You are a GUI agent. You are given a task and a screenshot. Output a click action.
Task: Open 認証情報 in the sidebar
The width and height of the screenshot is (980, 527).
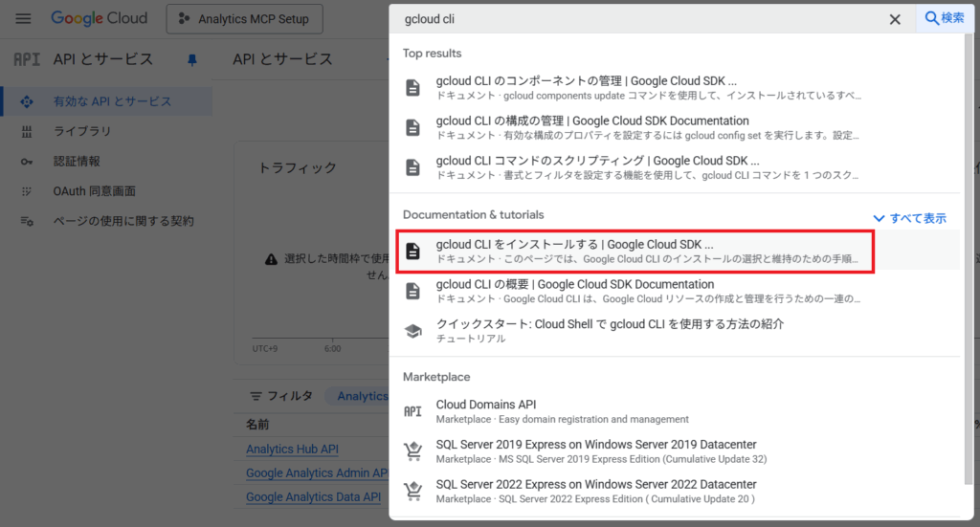[77, 162]
